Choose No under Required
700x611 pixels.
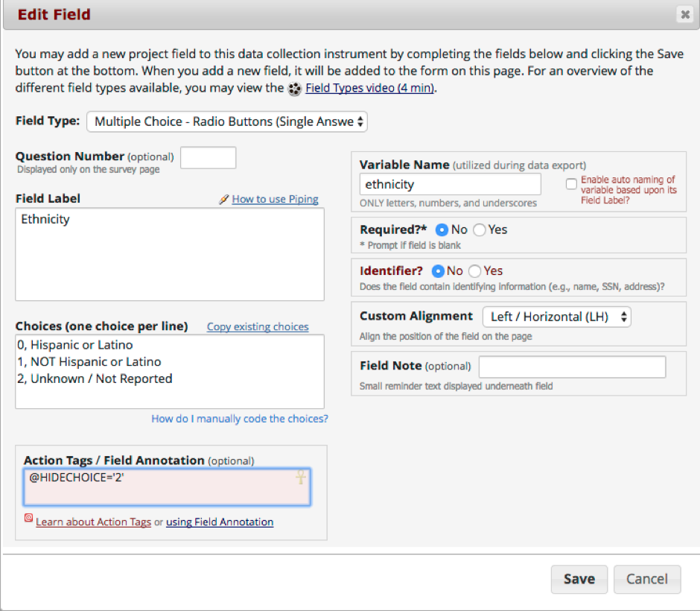(x=442, y=230)
